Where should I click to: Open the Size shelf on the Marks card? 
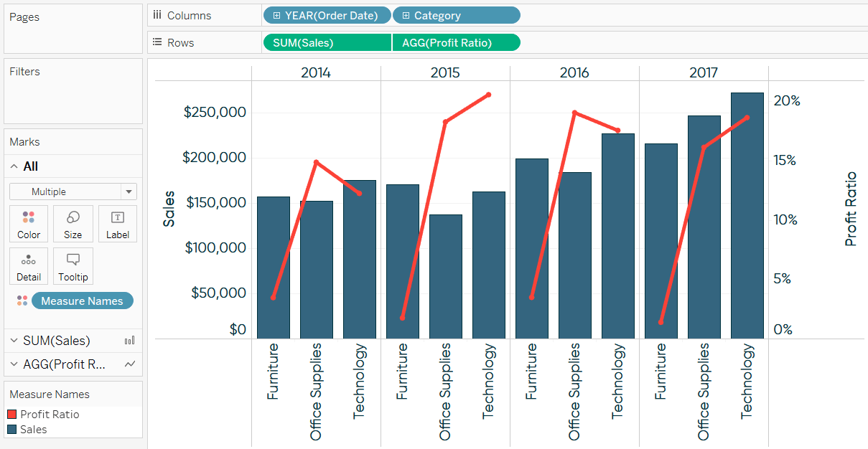(x=73, y=223)
